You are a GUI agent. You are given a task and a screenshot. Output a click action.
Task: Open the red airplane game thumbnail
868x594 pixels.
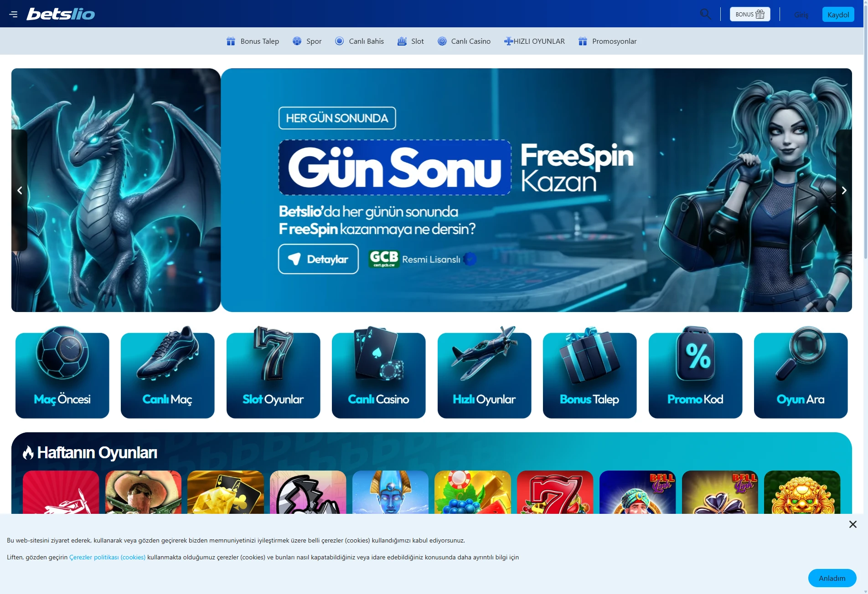pos(61,492)
